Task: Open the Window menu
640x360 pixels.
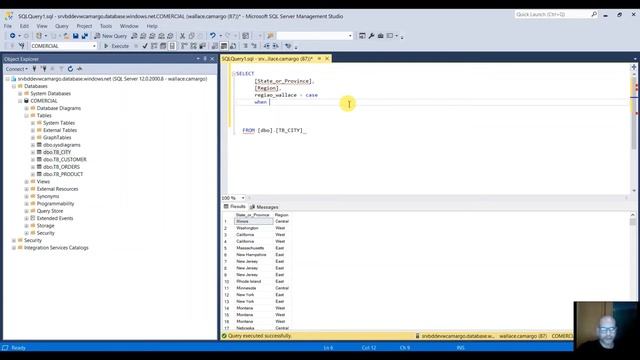Action: 129,26
